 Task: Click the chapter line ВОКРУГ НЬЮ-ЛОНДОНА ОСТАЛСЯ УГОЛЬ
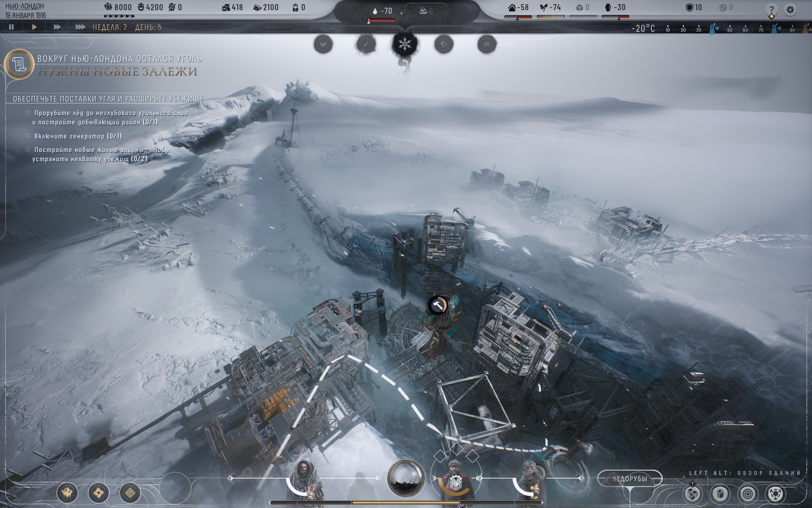coord(120,59)
